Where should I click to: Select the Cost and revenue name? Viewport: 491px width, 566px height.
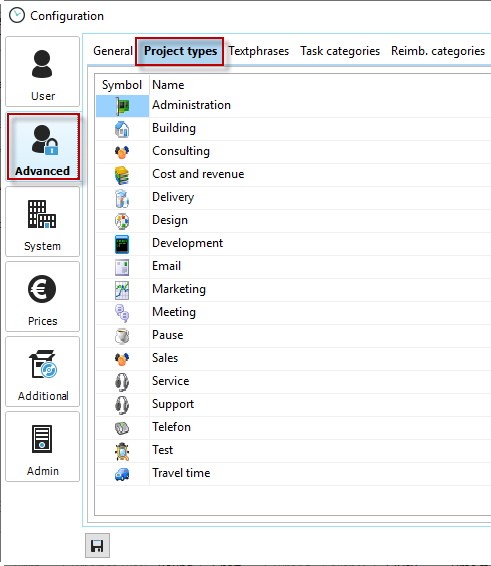click(198, 174)
